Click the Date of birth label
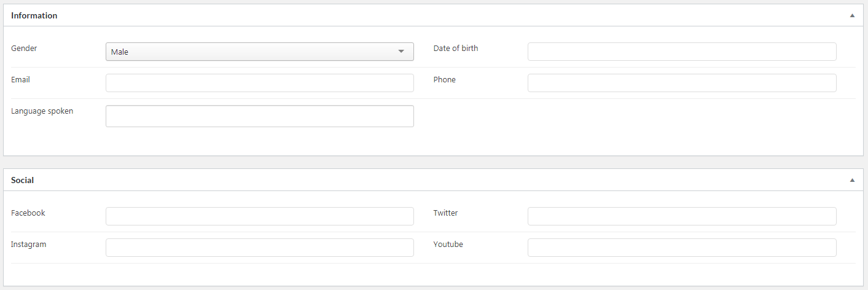This screenshot has height=290, width=868. [455, 48]
